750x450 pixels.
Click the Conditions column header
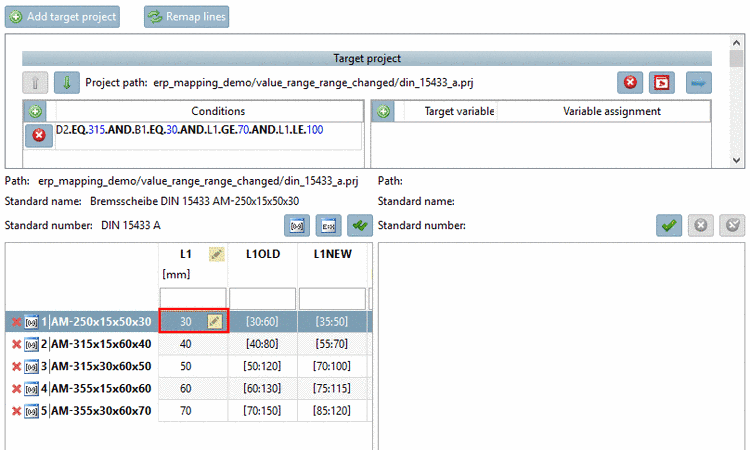(218, 111)
